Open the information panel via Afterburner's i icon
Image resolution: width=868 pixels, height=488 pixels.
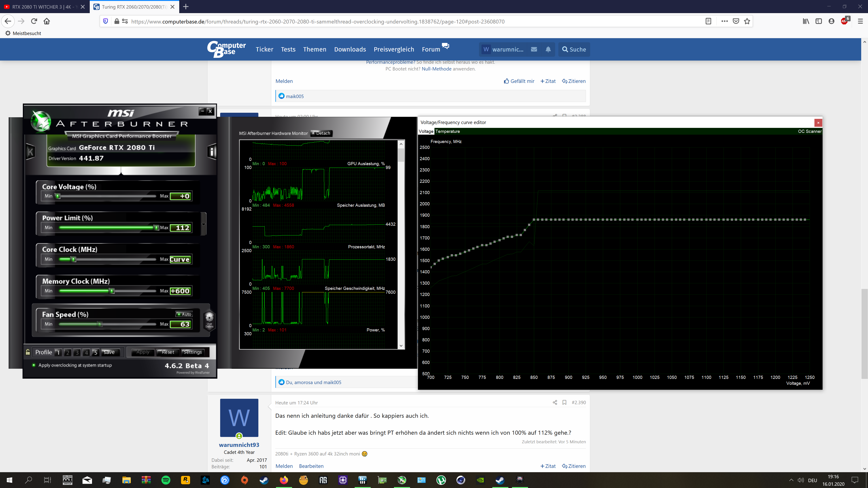pyautogui.click(x=212, y=152)
